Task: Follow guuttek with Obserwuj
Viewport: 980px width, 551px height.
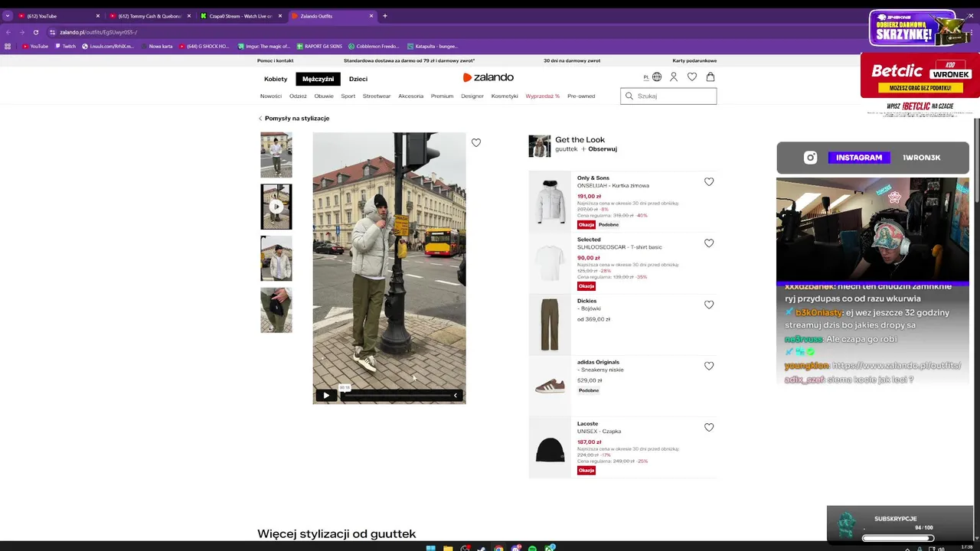Action: 599,149
